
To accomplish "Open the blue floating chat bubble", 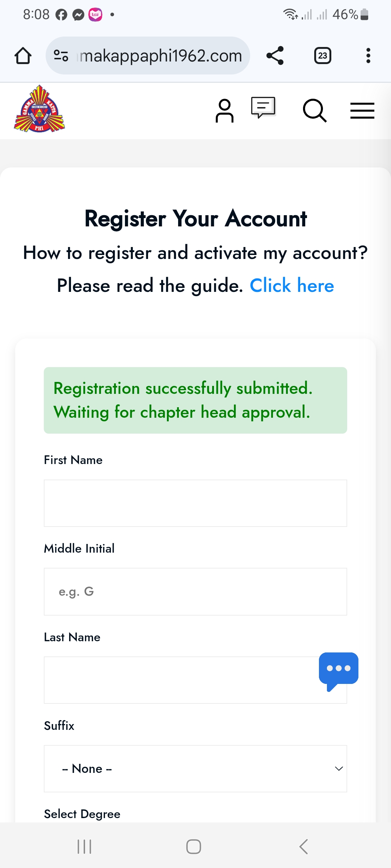I will point(338,669).
